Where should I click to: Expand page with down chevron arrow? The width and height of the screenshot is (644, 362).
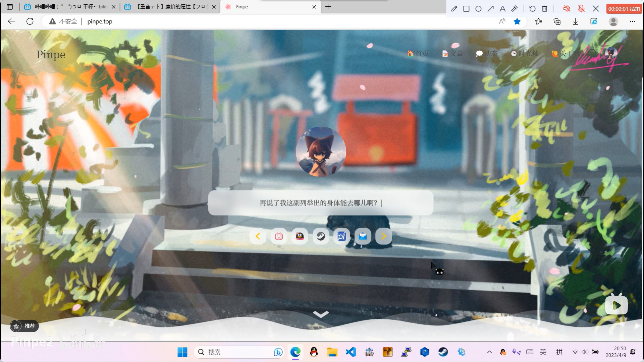pyautogui.click(x=321, y=314)
